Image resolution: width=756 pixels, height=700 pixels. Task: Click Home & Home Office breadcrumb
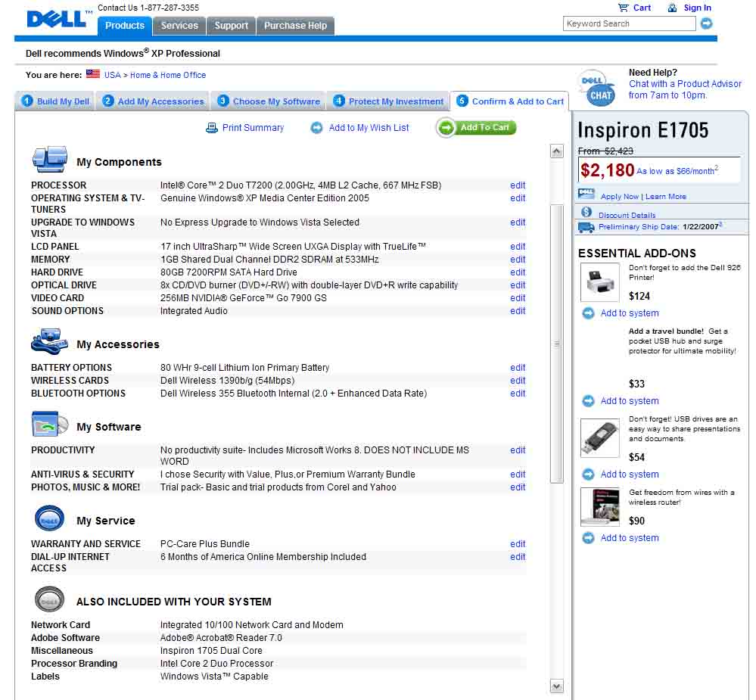[x=168, y=75]
